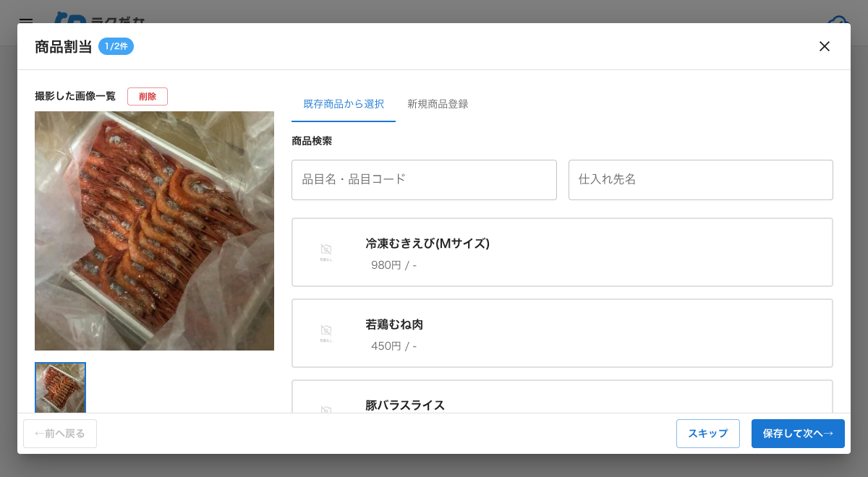Viewport: 868px width, 477px height.
Task: Switch to the 既存商品から選択 tab
Action: (x=344, y=104)
